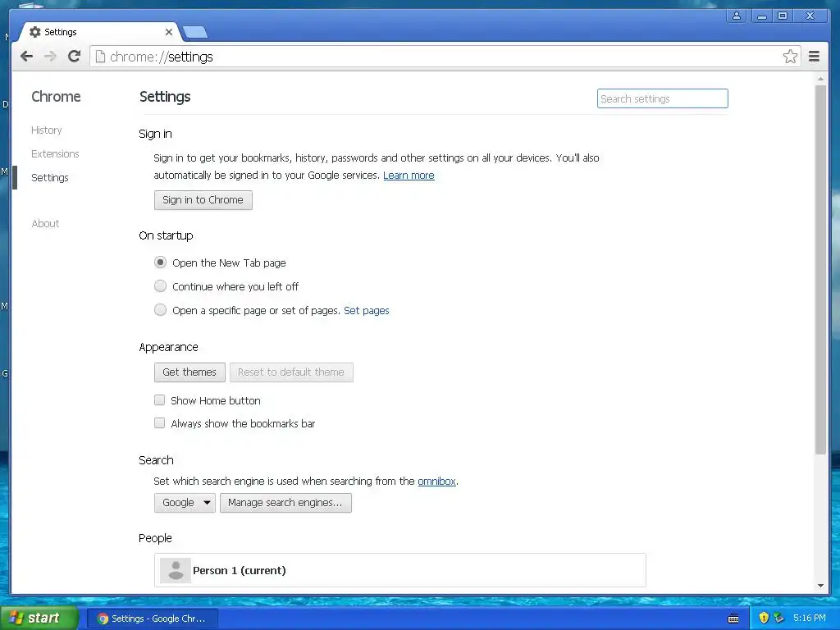840x630 pixels.
Task: Click the keyboard icon in the taskbar
Action: (733, 619)
